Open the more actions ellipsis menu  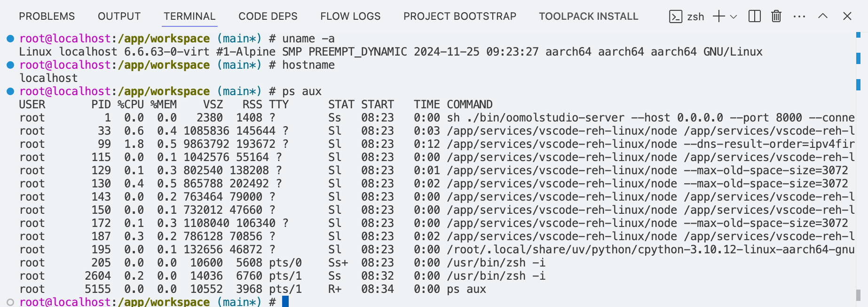tap(799, 16)
